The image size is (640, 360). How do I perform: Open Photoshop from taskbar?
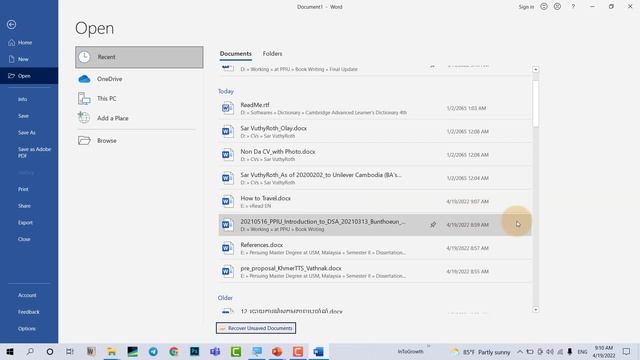coord(195,351)
